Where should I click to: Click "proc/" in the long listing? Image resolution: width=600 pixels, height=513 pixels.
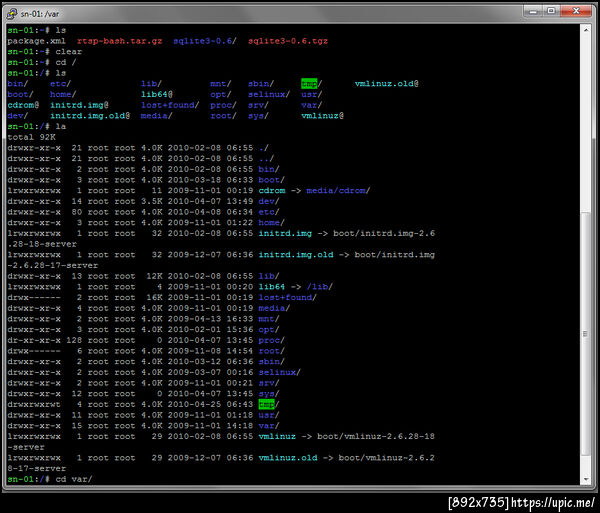(x=272, y=340)
